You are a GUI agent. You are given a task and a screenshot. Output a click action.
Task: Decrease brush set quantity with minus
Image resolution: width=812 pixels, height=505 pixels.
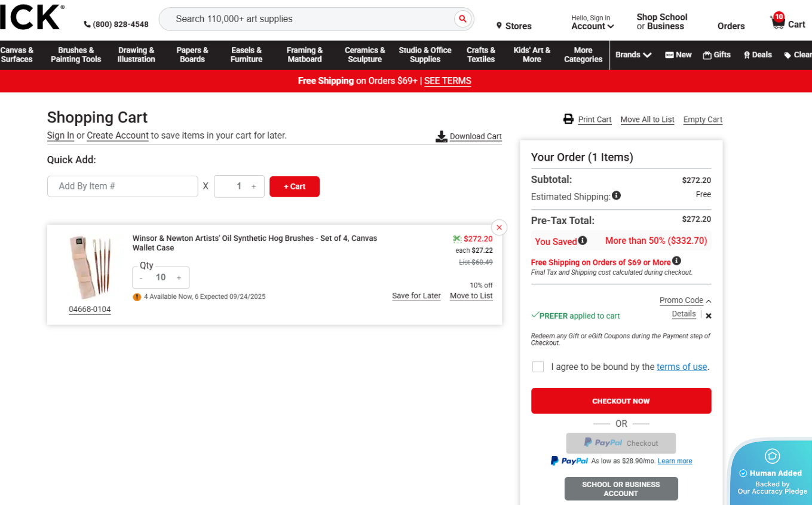(141, 277)
